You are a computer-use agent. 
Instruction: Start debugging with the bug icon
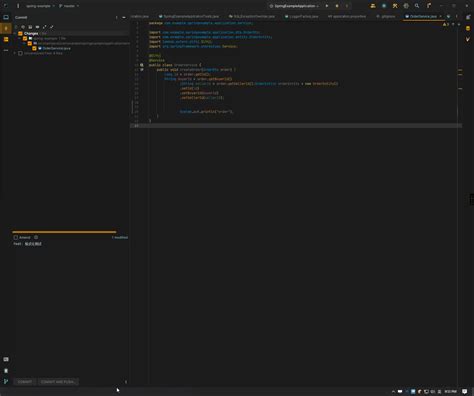click(x=337, y=6)
